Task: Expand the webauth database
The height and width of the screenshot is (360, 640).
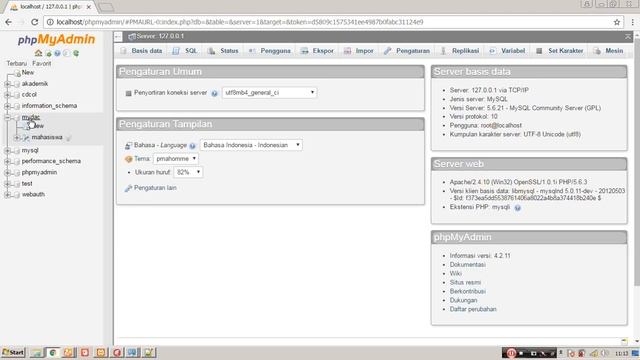Action: (7, 195)
